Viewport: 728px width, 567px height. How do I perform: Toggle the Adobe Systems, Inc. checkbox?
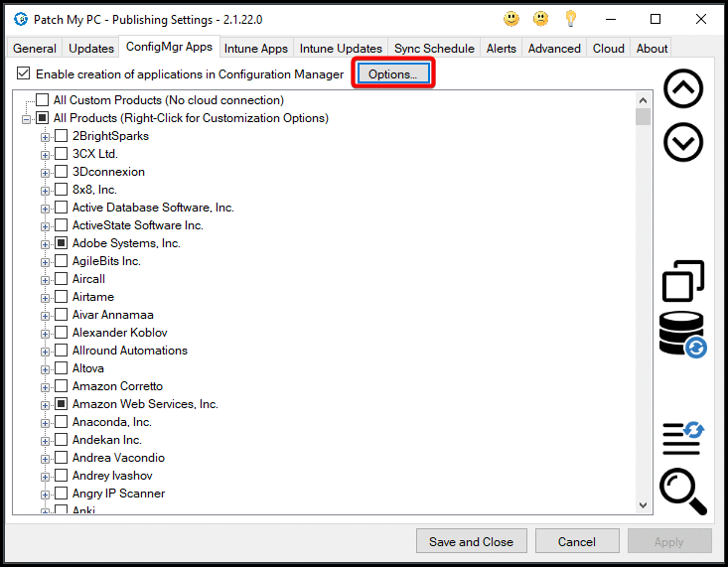click(x=61, y=243)
